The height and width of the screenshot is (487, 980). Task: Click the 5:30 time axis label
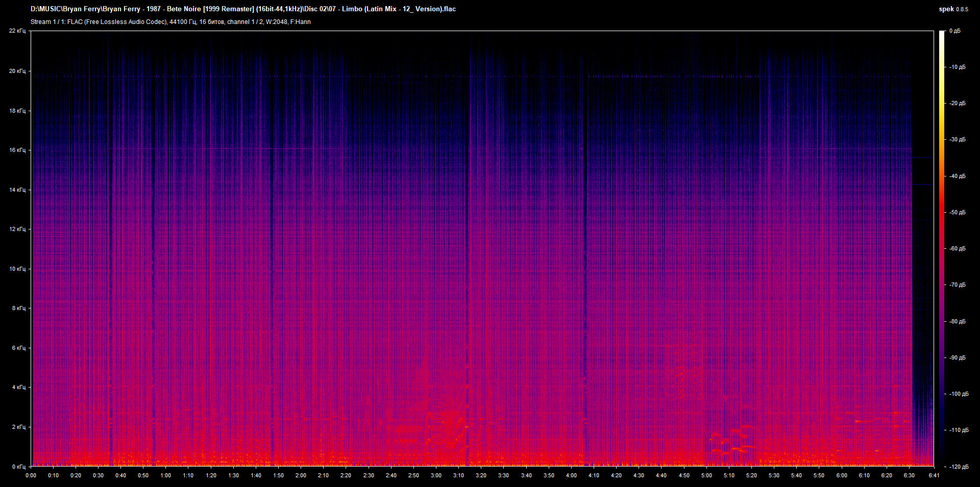(774, 476)
